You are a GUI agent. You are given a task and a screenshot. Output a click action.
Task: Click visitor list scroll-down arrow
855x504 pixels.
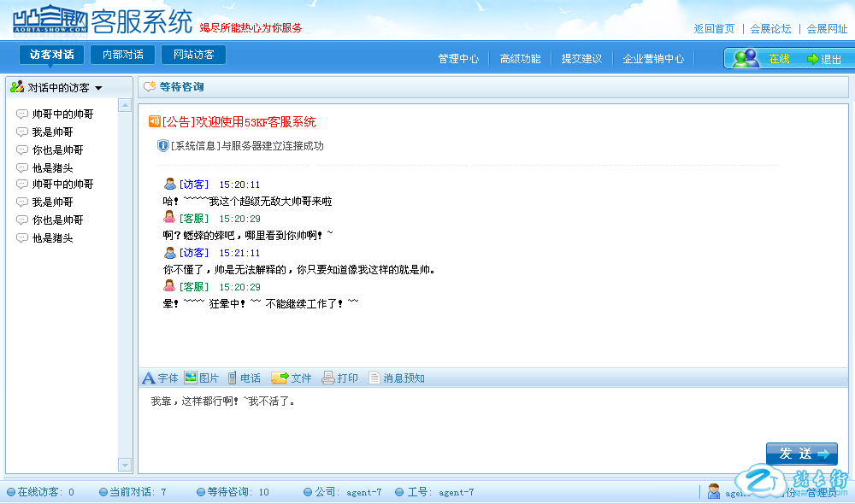point(125,465)
